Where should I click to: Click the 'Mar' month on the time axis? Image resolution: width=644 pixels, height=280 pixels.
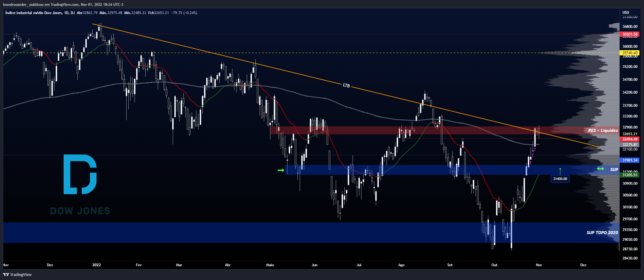[x=179, y=265]
